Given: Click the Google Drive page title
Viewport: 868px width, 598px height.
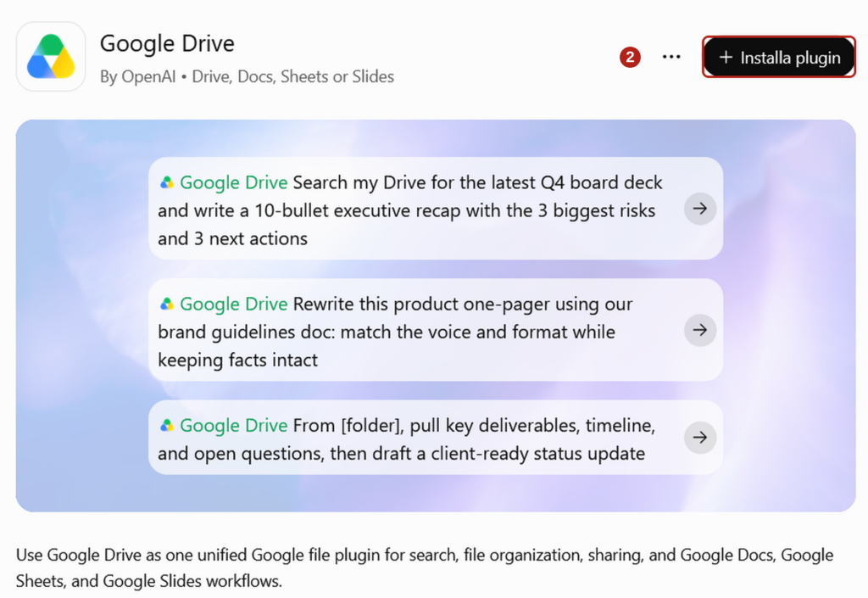Looking at the screenshot, I should [167, 43].
